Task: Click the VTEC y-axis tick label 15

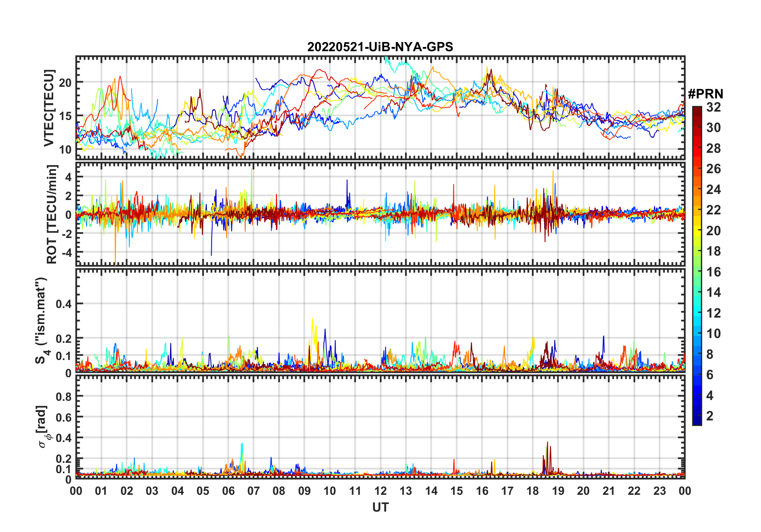Action: click(65, 116)
